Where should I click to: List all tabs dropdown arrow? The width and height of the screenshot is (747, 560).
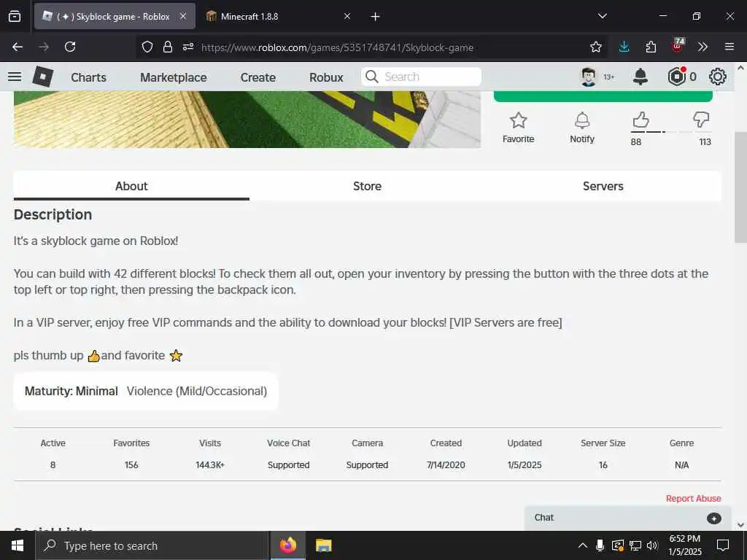point(602,16)
